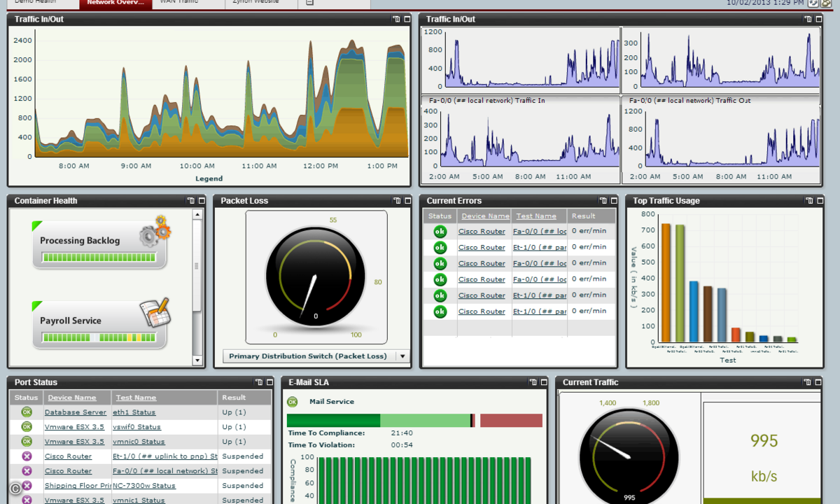
Task: Open Top Traffic Usage panel options icon
Action: point(808,201)
